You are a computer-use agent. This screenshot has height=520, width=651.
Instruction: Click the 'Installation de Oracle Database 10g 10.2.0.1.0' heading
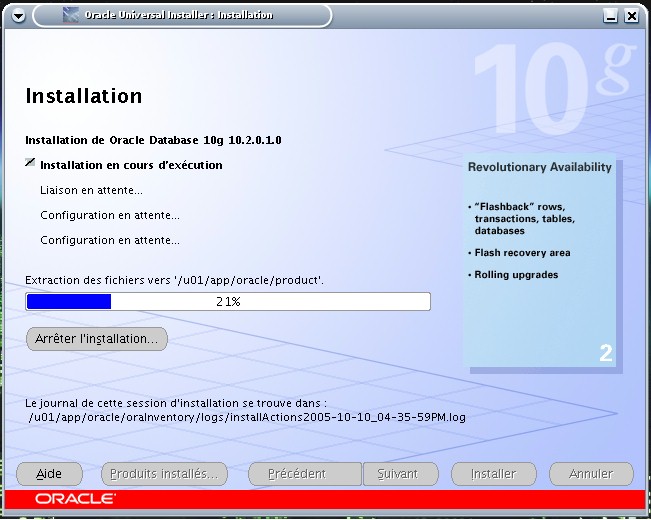pos(153,140)
